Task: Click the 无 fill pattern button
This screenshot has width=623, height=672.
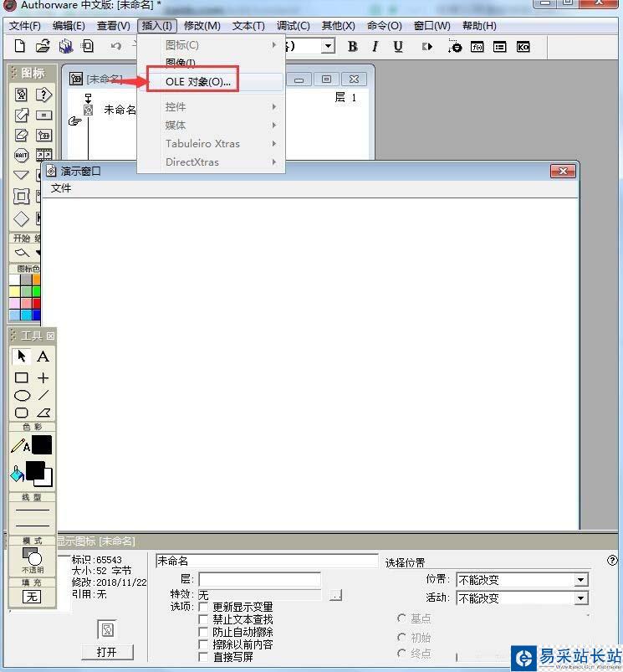Action: coord(32,597)
